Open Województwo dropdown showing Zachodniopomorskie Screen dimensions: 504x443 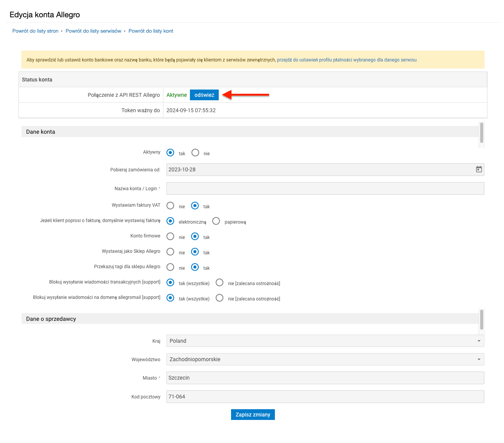pyautogui.click(x=325, y=359)
